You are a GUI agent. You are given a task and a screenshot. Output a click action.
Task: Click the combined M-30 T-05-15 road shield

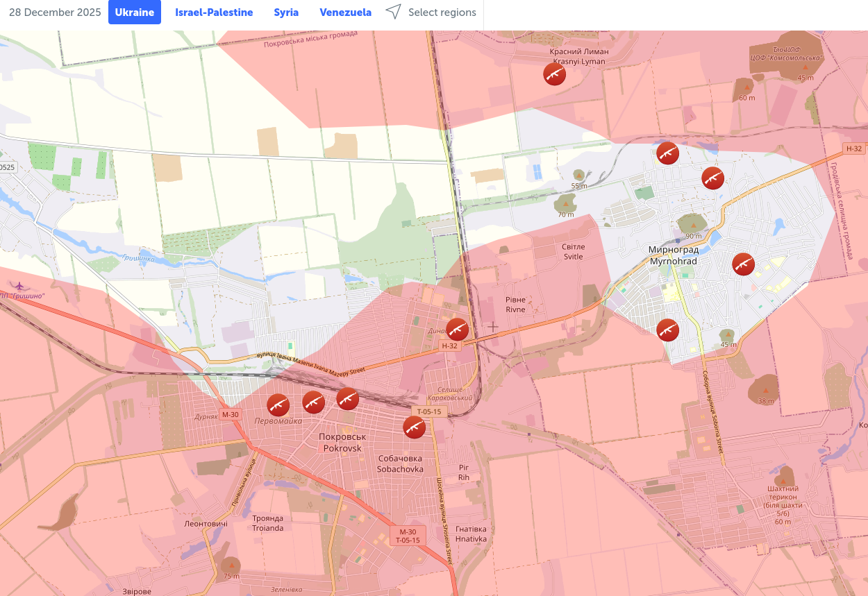point(408,536)
